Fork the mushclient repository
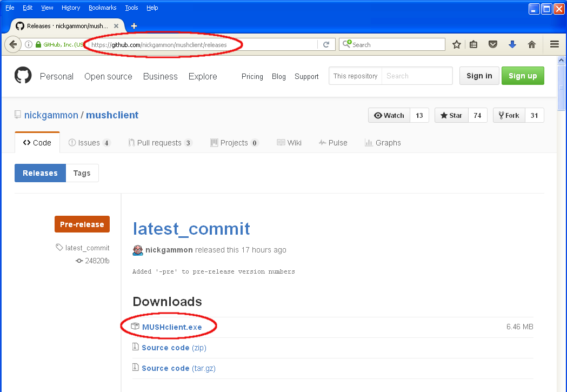567x392 pixels. tap(509, 115)
